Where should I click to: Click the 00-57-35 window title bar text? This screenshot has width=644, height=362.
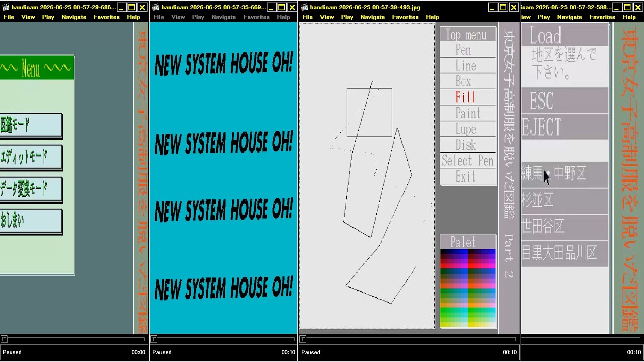(x=213, y=7)
